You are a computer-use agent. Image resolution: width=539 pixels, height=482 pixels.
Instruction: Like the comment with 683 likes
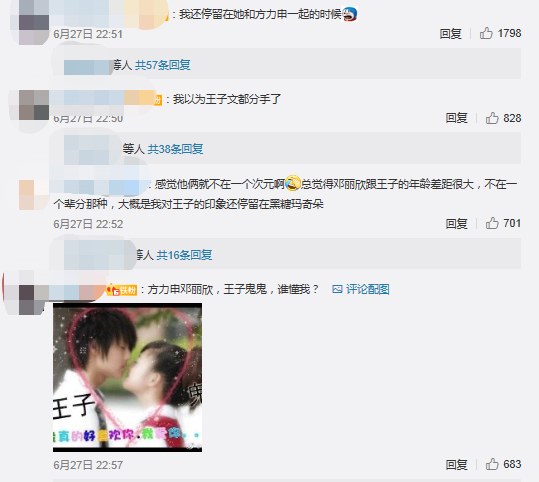[x=492, y=464]
